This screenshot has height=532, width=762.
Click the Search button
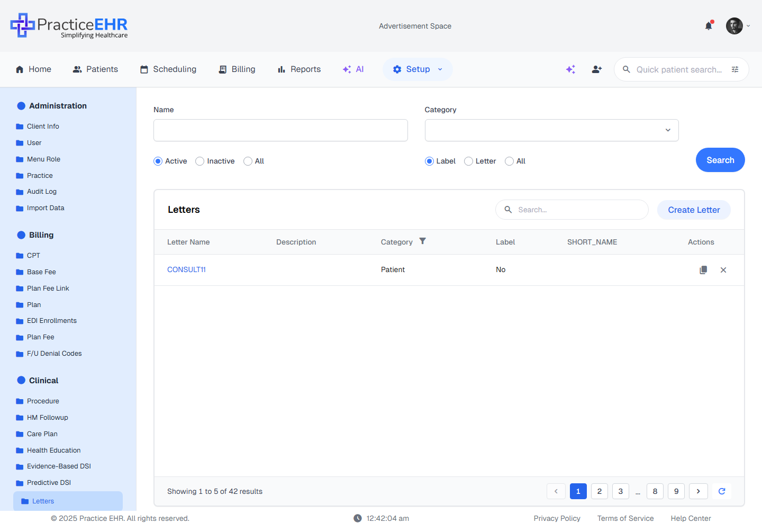pyautogui.click(x=720, y=160)
